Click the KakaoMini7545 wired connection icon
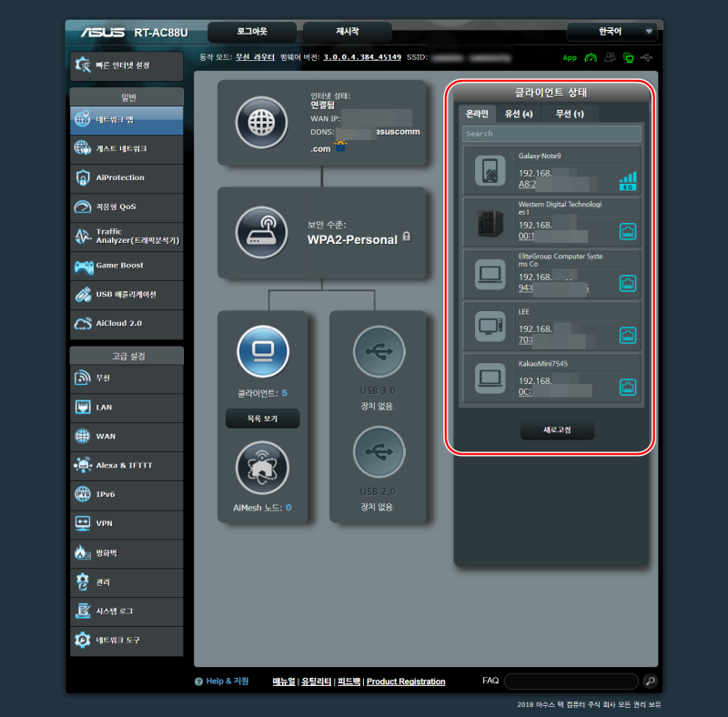728x717 pixels. click(628, 388)
